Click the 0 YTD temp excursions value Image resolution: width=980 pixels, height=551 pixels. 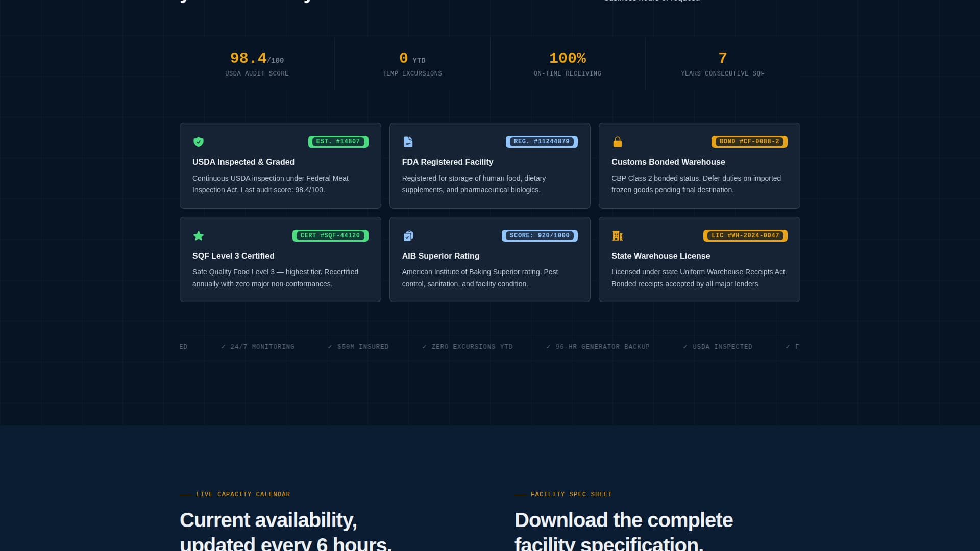click(x=412, y=58)
